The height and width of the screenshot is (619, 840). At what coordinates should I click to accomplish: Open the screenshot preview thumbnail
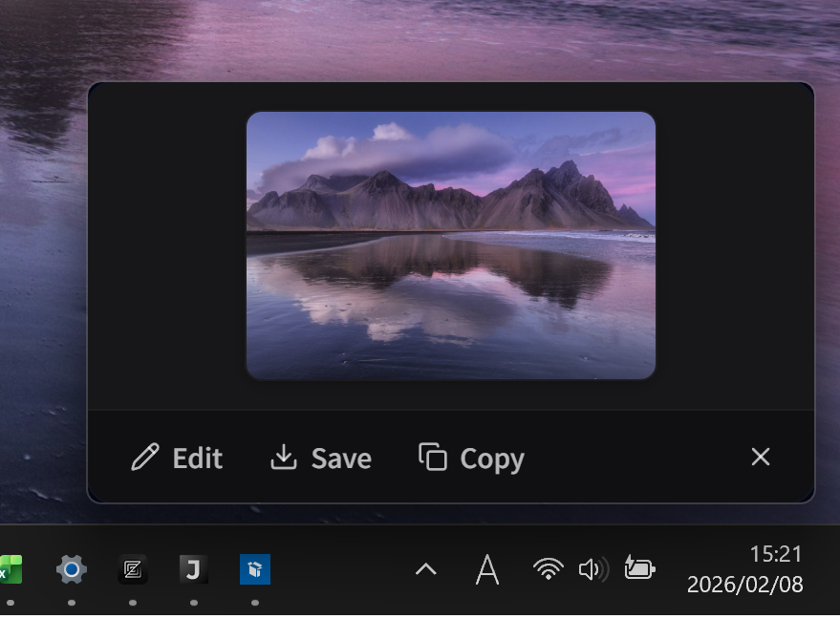[450, 245]
